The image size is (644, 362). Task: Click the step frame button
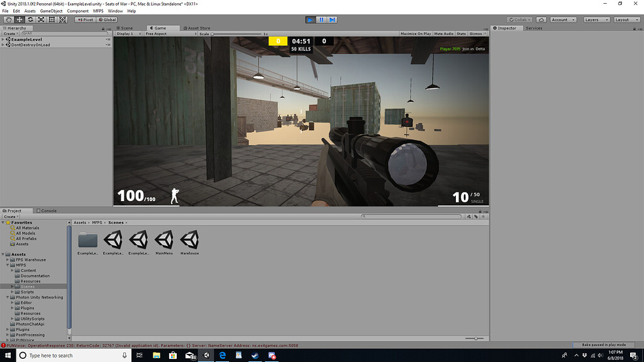coord(332,19)
